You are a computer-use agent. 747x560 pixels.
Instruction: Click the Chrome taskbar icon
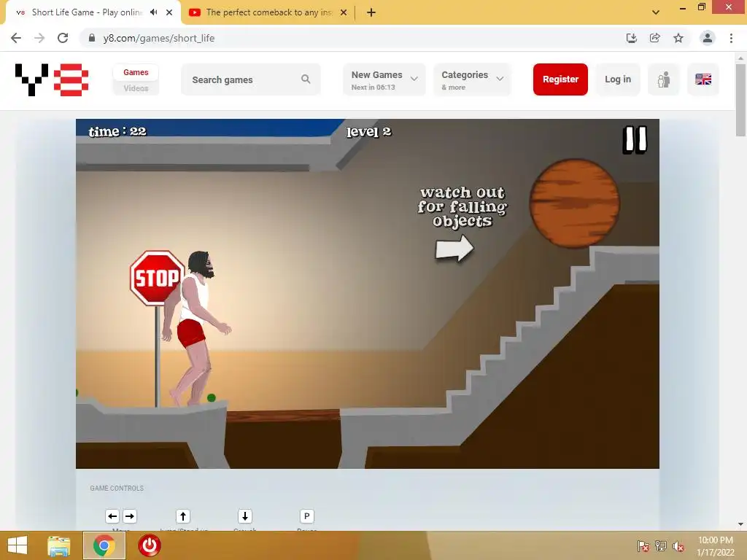pyautogui.click(x=104, y=545)
